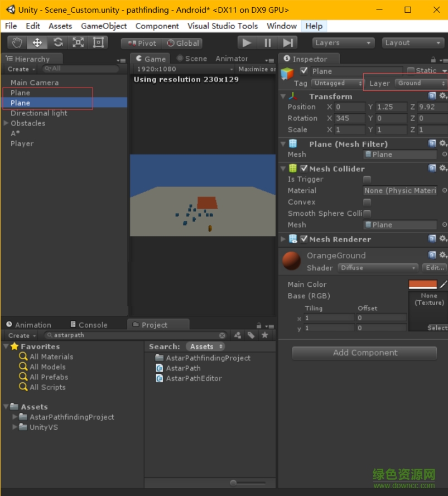Toggle the Plane active checkbox in Inspector
This screenshot has height=496, width=448.
(304, 71)
